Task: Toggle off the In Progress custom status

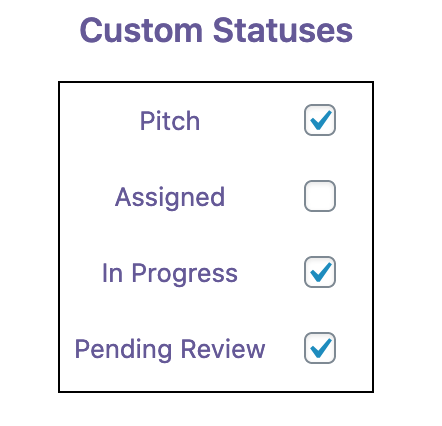Action: [x=320, y=272]
